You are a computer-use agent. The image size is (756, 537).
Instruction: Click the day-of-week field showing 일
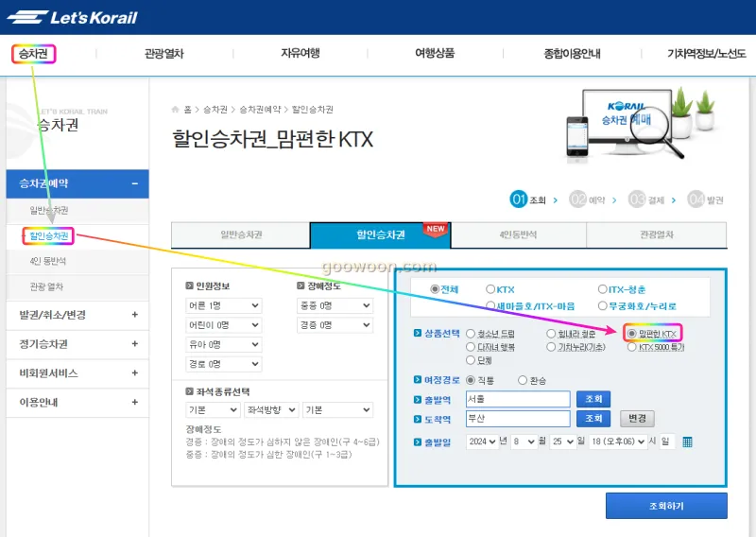coord(667,442)
